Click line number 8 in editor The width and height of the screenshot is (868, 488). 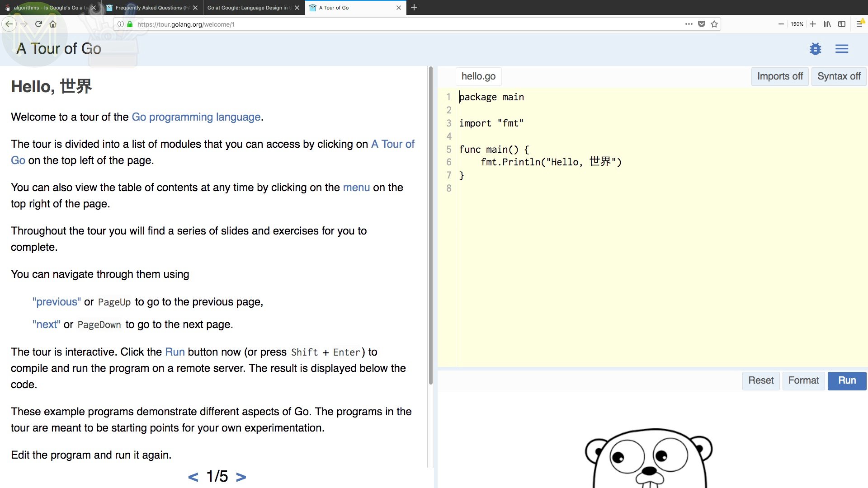click(x=448, y=188)
